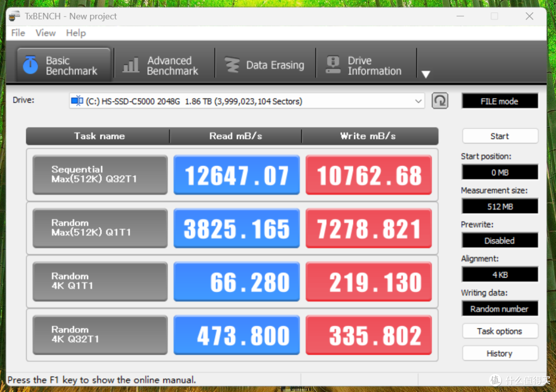Click the Start benchmark button
The height and width of the screenshot is (392, 556).
(499, 136)
